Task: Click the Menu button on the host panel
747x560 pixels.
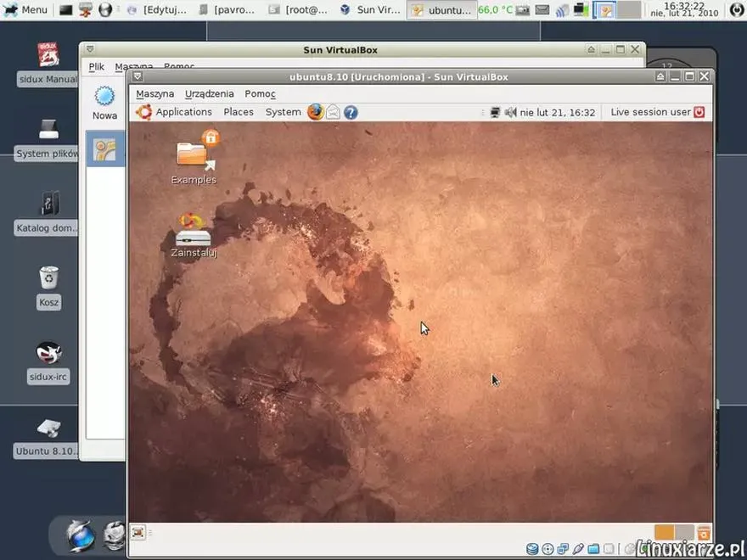Action: click(x=25, y=9)
